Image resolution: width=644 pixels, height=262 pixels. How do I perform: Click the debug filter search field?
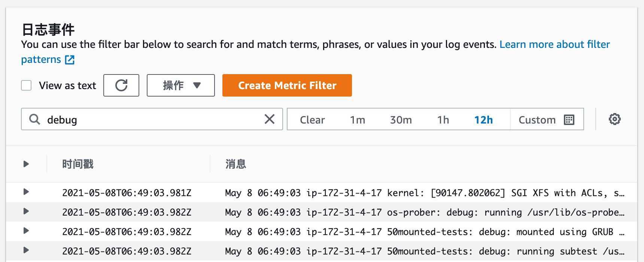(150, 119)
